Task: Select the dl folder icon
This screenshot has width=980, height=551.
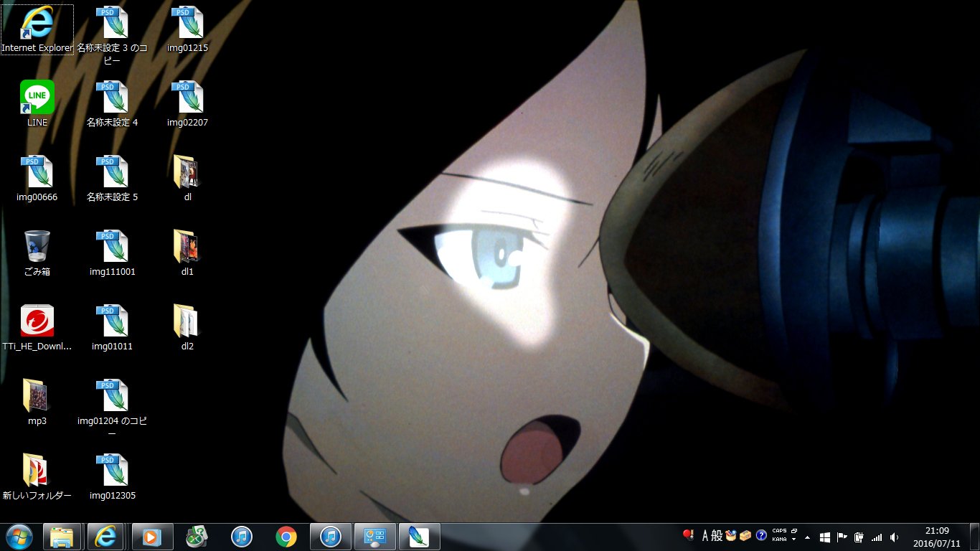Action: coord(187,179)
